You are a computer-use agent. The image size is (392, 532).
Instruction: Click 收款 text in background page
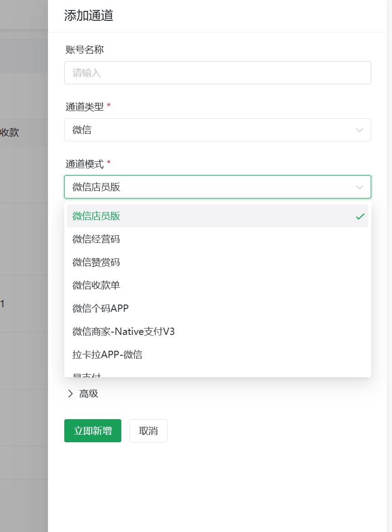point(10,132)
